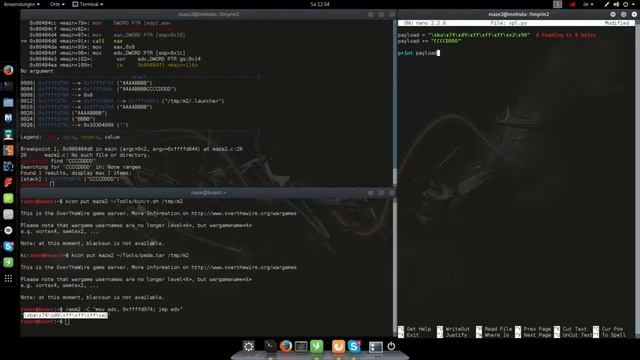Click the Cut Text shortcut in nano footer

pos(571,329)
